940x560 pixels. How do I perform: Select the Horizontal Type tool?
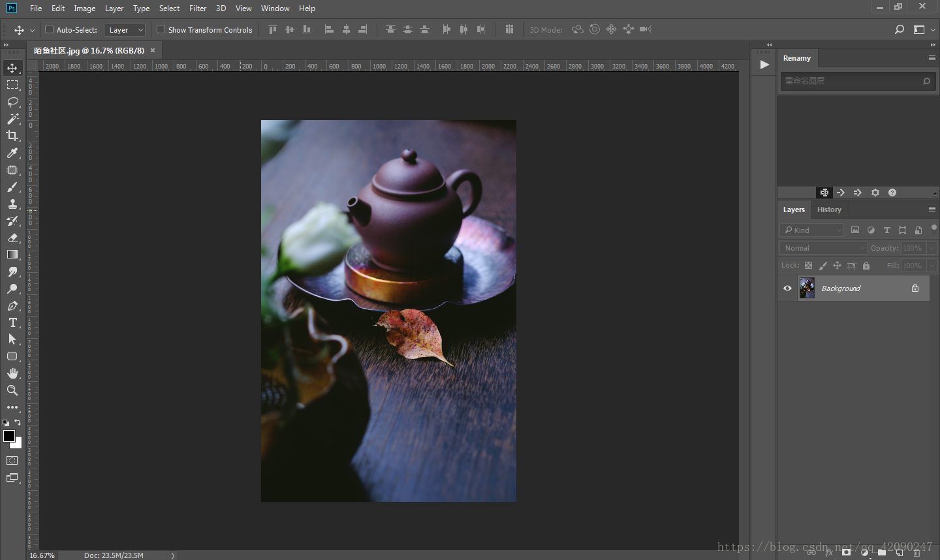pyautogui.click(x=12, y=322)
